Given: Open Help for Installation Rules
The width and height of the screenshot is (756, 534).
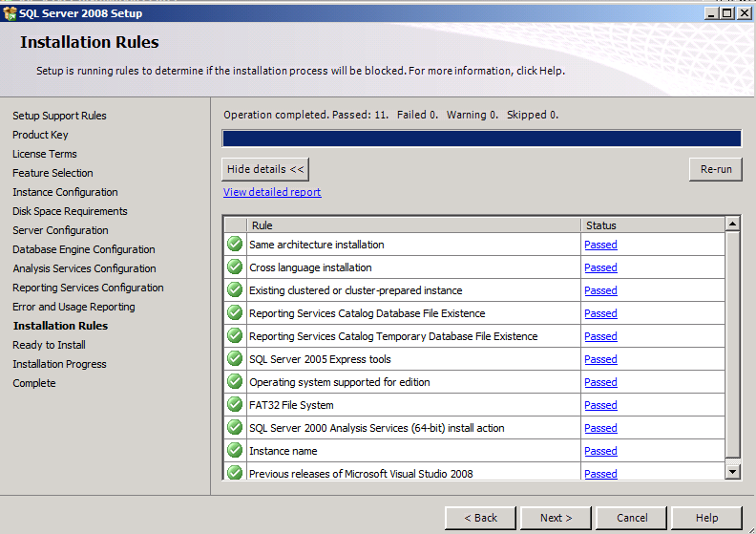Looking at the screenshot, I should point(706,518).
